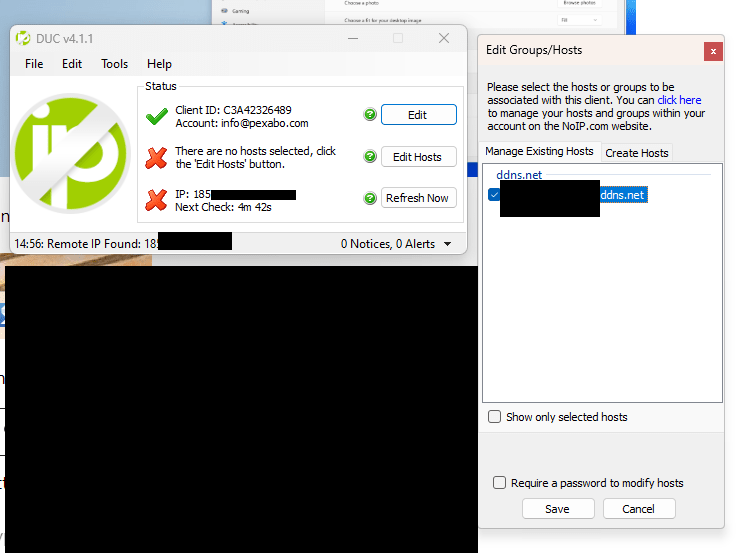Viewport: 754px width, 553px height.
Task: Switch to the Create Hosts tab
Action: point(637,153)
